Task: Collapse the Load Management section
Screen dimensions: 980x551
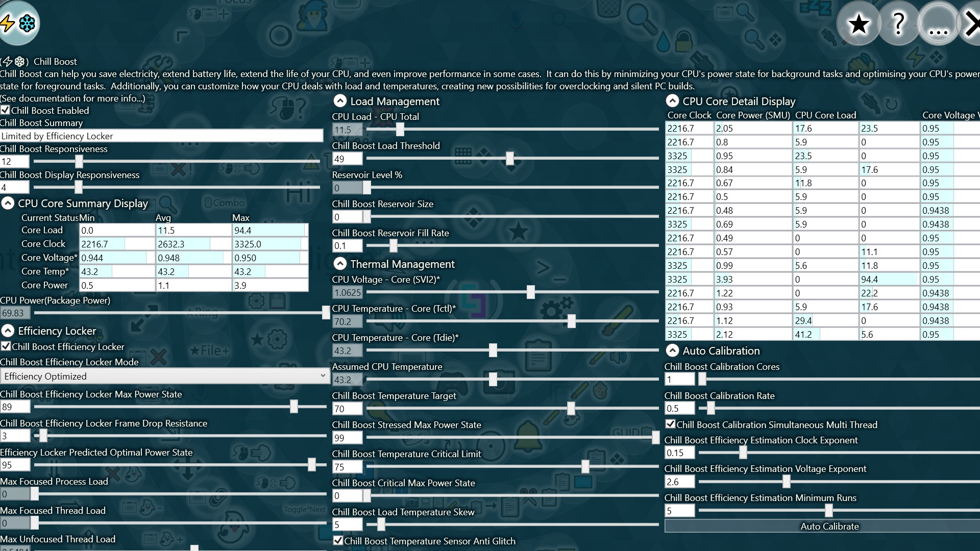Action: tap(340, 101)
